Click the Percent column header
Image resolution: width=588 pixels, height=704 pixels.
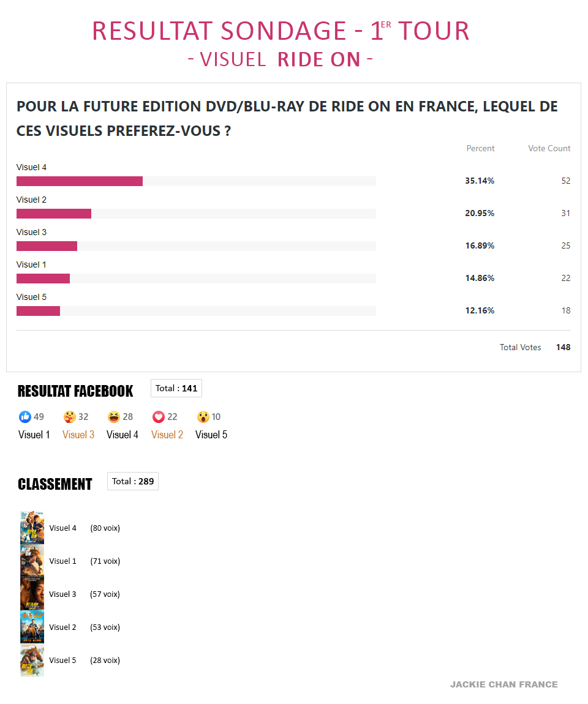[480, 149]
